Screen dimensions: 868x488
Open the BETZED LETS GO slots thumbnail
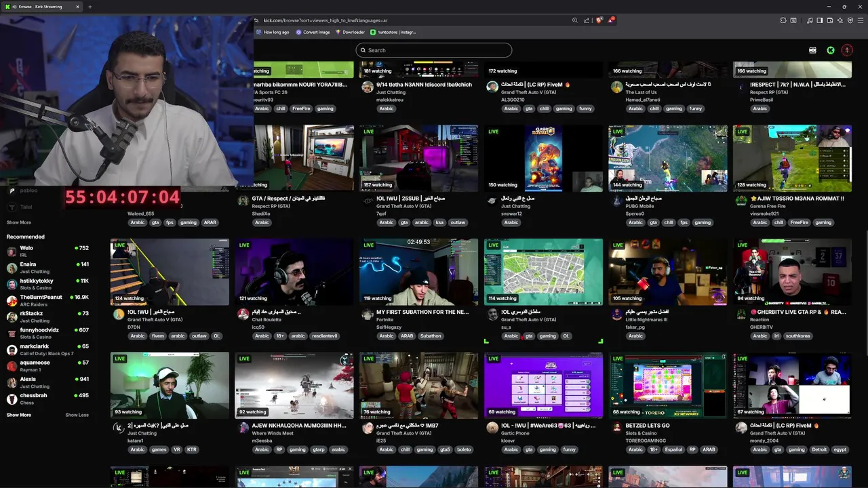click(x=668, y=385)
